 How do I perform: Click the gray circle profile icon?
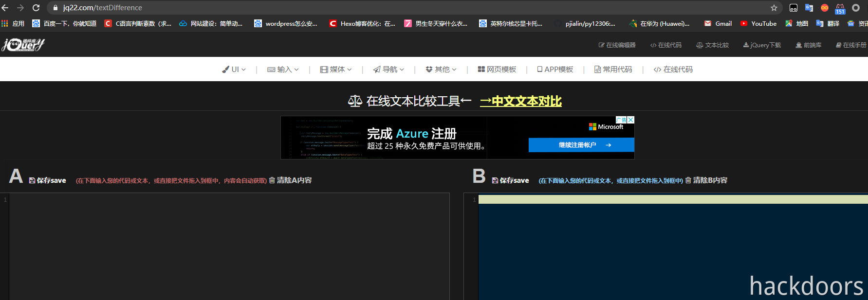click(x=856, y=8)
